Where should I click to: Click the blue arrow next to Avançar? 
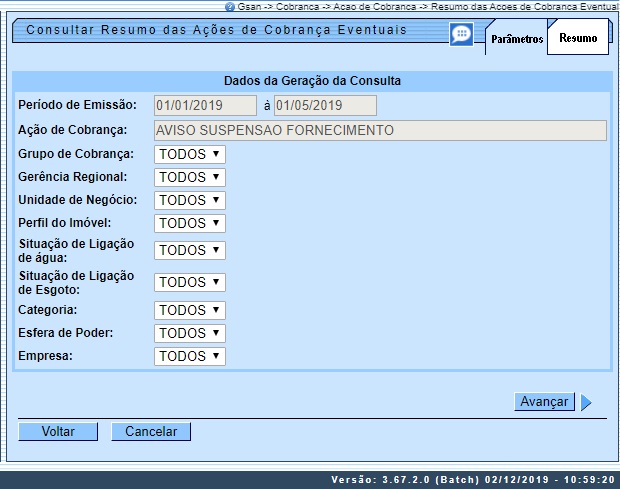pyautogui.click(x=586, y=402)
